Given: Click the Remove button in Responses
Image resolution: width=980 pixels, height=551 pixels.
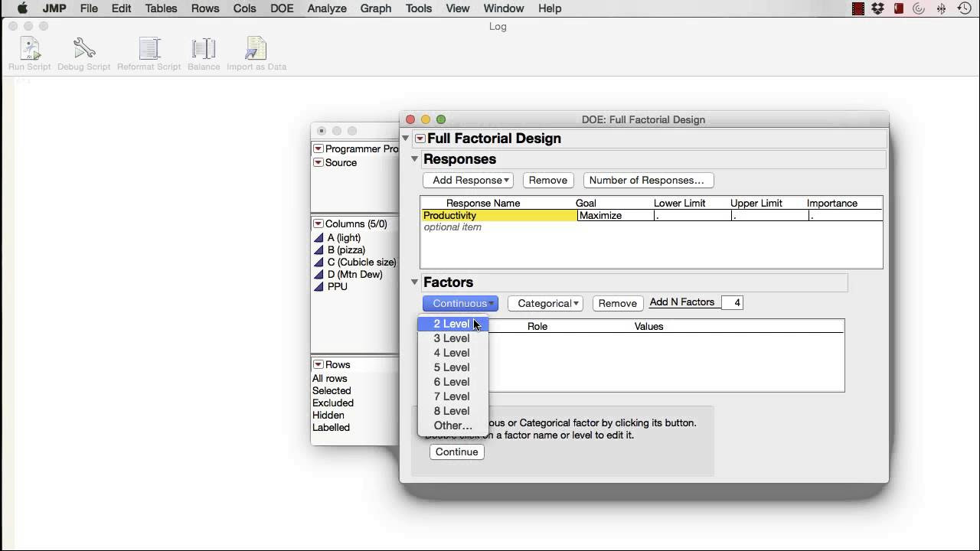Looking at the screenshot, I should click(x=548, y=181).
